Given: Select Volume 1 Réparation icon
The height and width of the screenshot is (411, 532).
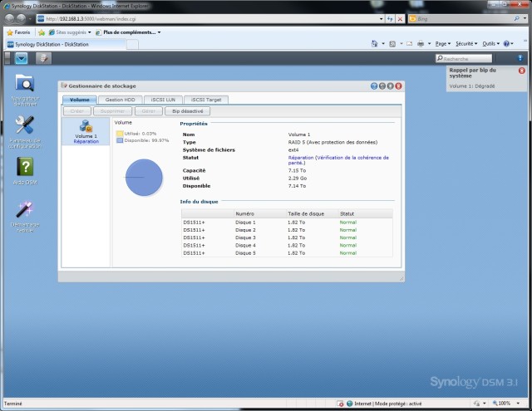Looking at the screenshot, I should coord(86,131).
